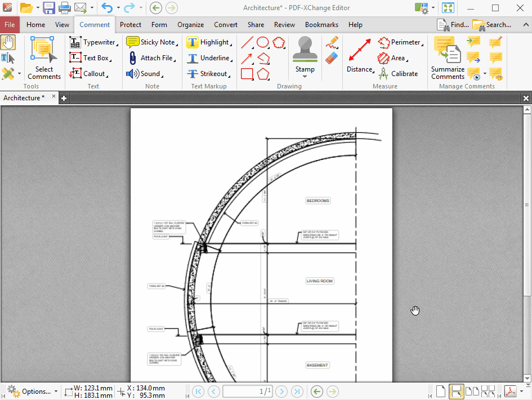Open the File menu
532x400 pixels.
10,25
